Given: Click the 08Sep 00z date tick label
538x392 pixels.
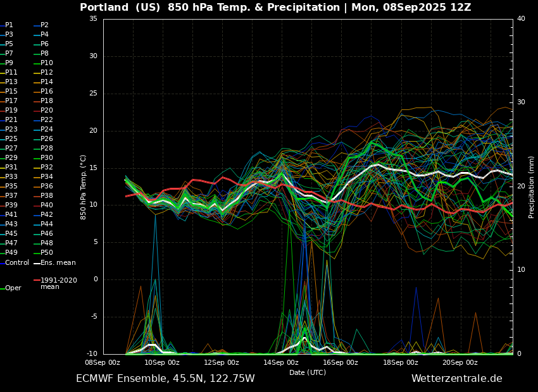Looking at the screenshot, I should point(103,362).
